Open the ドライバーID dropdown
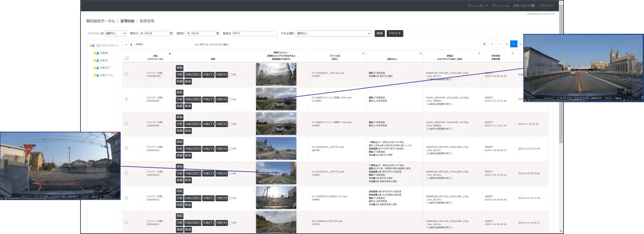Image resolution: width=644 pixels, height=234 pixels. click(x=116, y=34)
